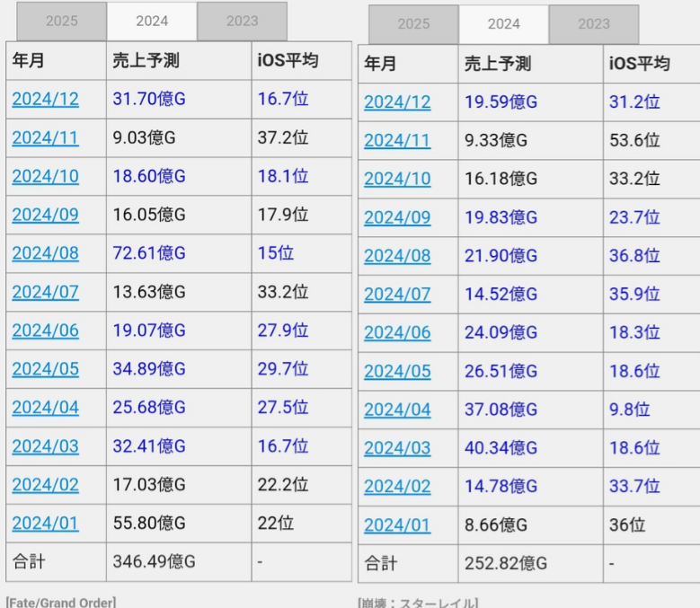Open 2024/04 link in Fate/Grand Order table
This screenshot has width=700, height=608.
pyautogui.click(x=46, y=407)
